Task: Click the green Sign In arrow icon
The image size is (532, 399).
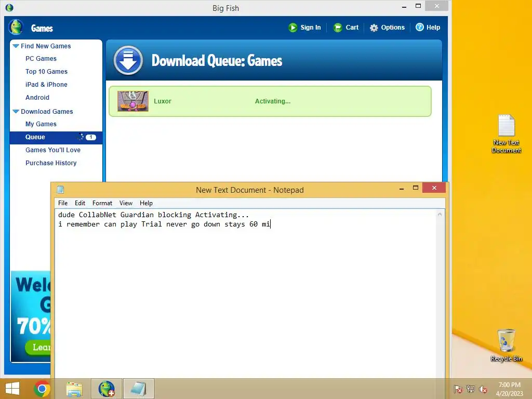Action: pyautogui.click(x=293, y=28)
